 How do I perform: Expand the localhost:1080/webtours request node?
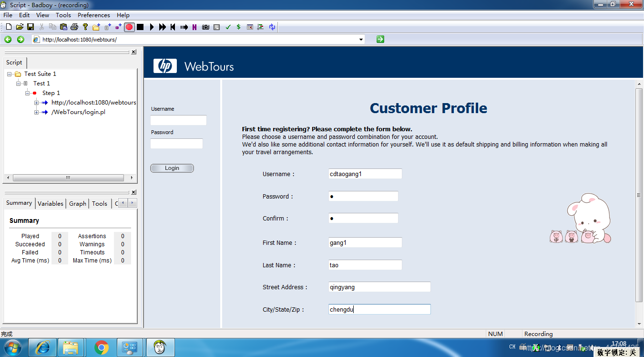click(x=36, y=103)
